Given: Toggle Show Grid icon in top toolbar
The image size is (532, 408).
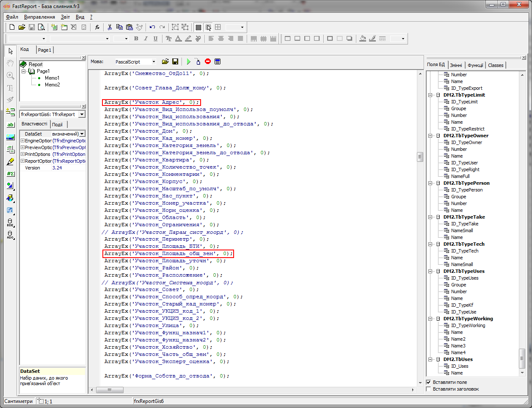Looking at the screenshot, I should 198,27.
